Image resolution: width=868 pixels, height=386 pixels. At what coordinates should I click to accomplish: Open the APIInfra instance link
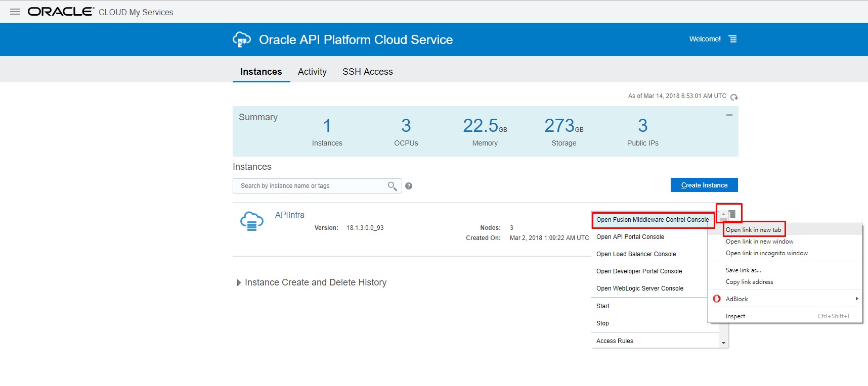click(x=289, y=215)
